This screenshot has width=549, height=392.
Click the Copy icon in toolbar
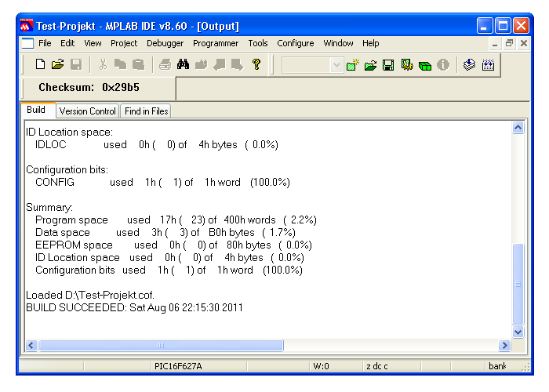coord(121,64)
